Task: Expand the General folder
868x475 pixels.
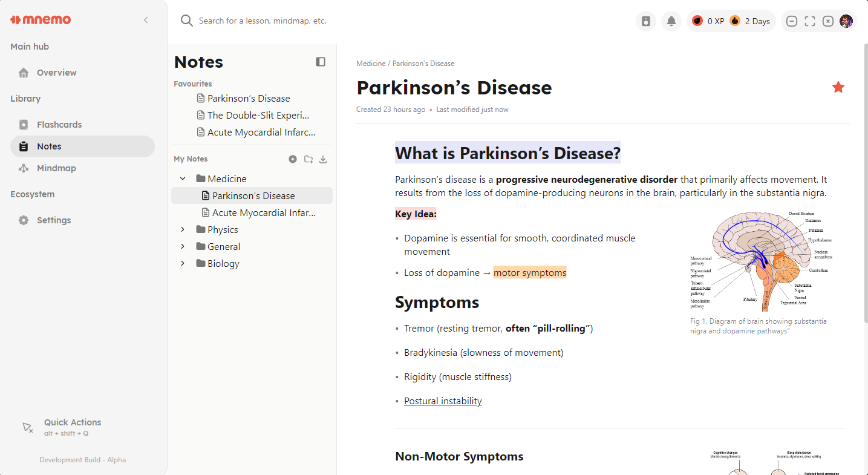Action: 183,246
